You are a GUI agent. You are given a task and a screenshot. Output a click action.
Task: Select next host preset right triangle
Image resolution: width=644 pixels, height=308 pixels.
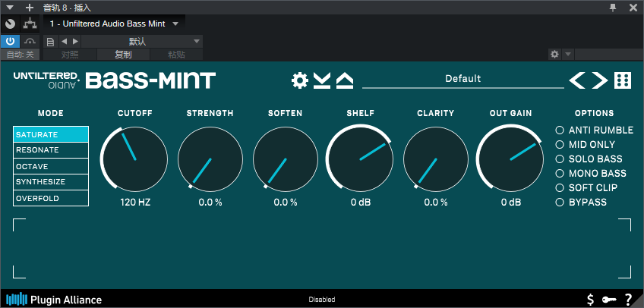click(75, 42)
